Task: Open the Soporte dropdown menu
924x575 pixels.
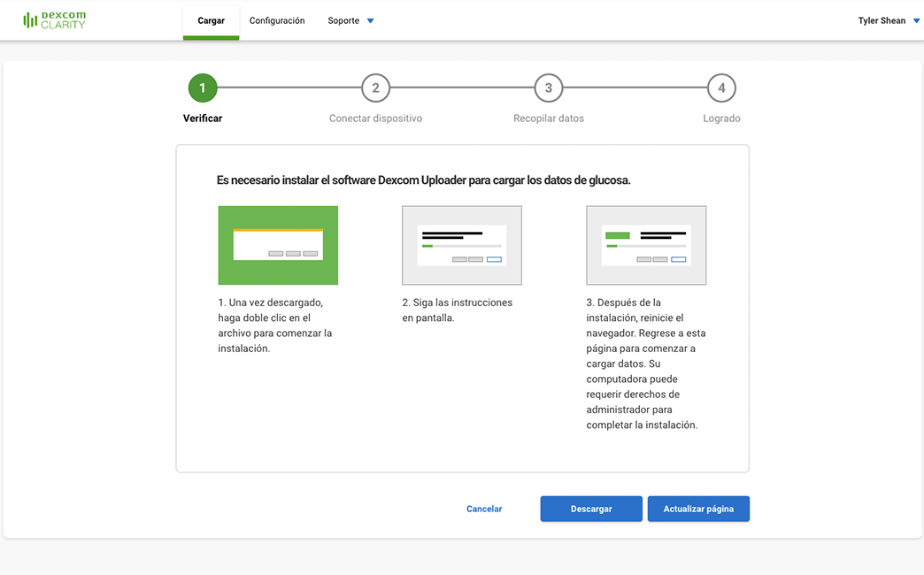Action: point(351,19)
